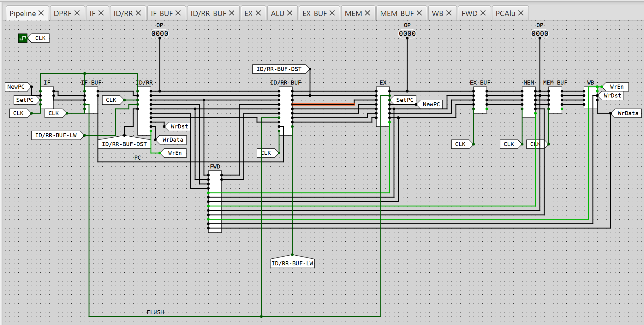
Task: Select the SetPC tunnel beside EX
Action: 403,100
